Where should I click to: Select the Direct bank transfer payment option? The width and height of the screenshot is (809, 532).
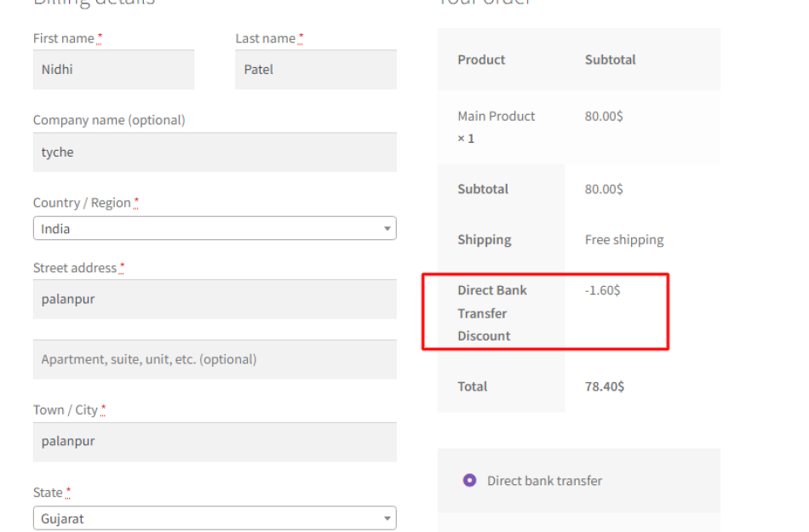(x=469, y=480)
